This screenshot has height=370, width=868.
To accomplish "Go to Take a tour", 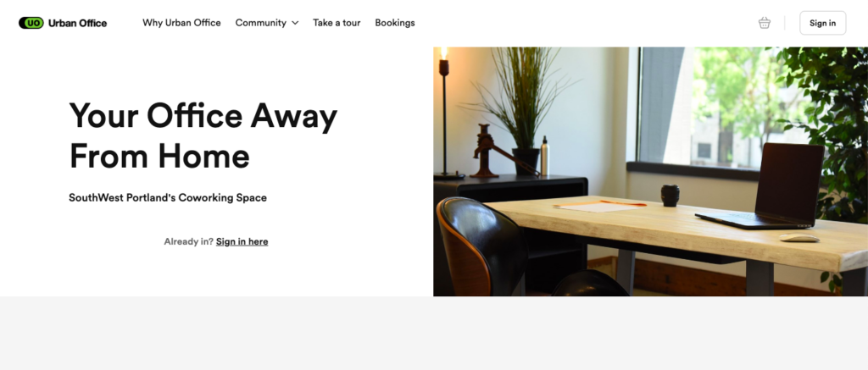I will tap(337, 23).
